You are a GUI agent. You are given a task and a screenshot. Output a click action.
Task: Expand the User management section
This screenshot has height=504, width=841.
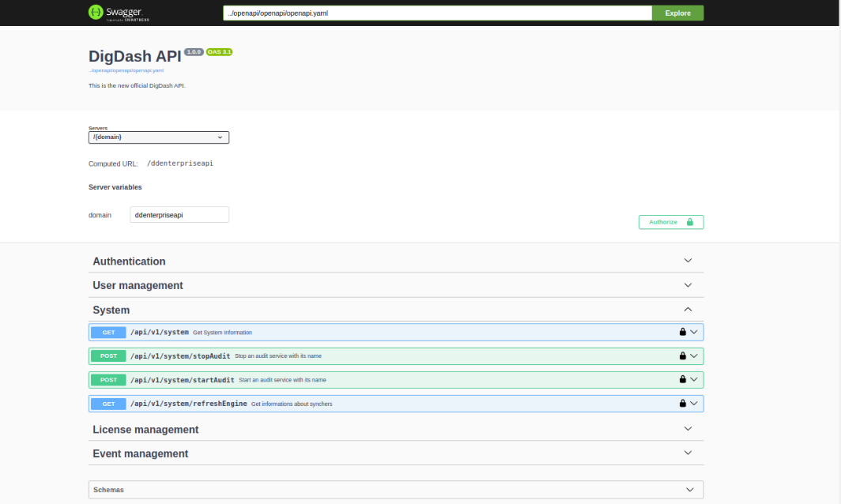click(x=688, y=285)
